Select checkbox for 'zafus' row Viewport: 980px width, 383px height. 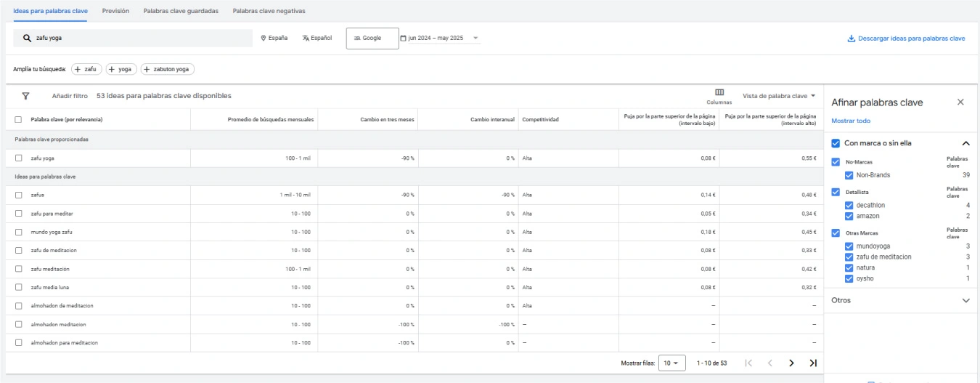[19, 195]
